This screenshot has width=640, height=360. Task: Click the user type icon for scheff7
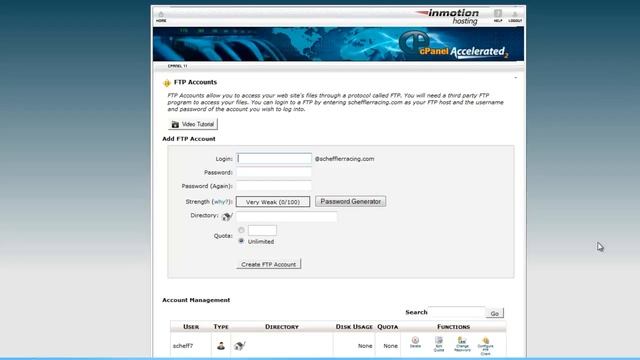click(x=221, y=346)
